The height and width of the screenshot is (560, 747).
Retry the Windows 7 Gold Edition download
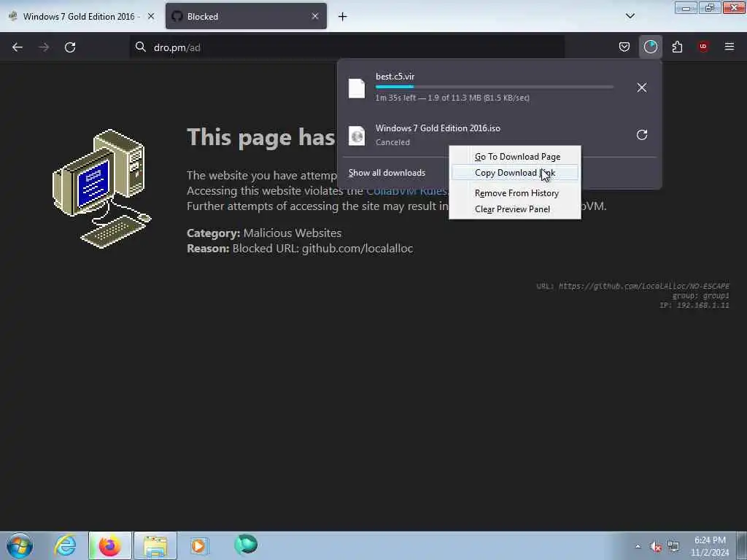point(642,135)
